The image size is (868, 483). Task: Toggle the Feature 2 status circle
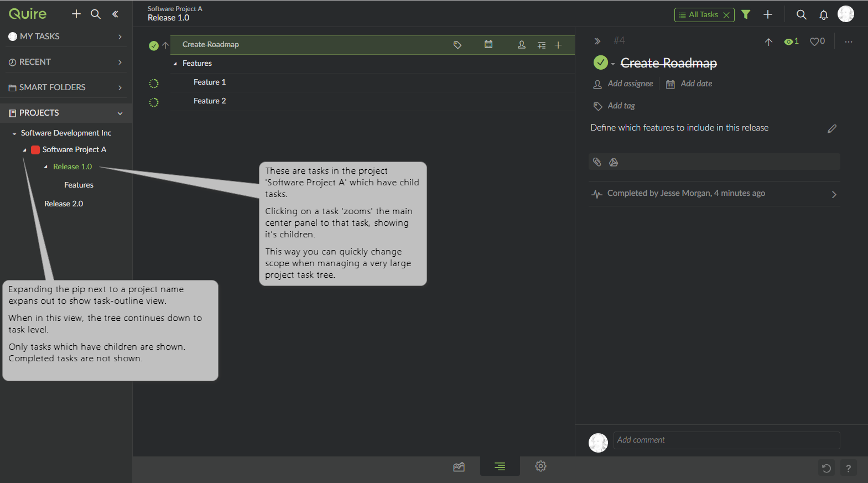pyautogui.click(x=154, y=102)
